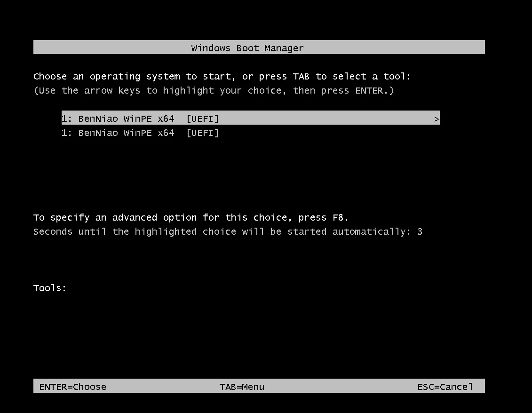Image resolution: width=532 pixels, height=413 pixels.
Task: Click the [UEFI] tag on the non-highlighted entry
Action: click(202, 133)
